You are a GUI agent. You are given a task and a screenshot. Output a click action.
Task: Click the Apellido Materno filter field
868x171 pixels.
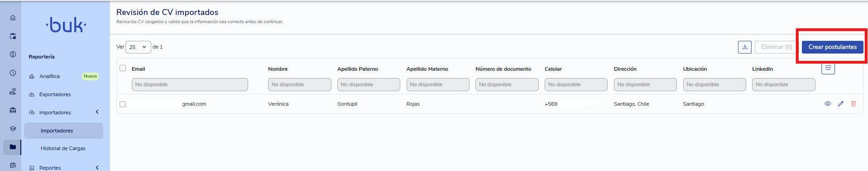pyautogui.click(x=438, y=84)
